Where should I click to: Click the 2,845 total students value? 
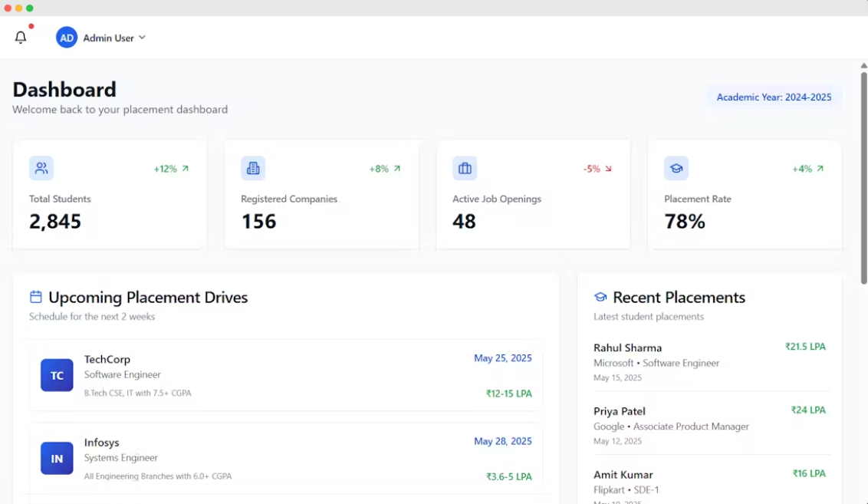click(x=54, y=221)
